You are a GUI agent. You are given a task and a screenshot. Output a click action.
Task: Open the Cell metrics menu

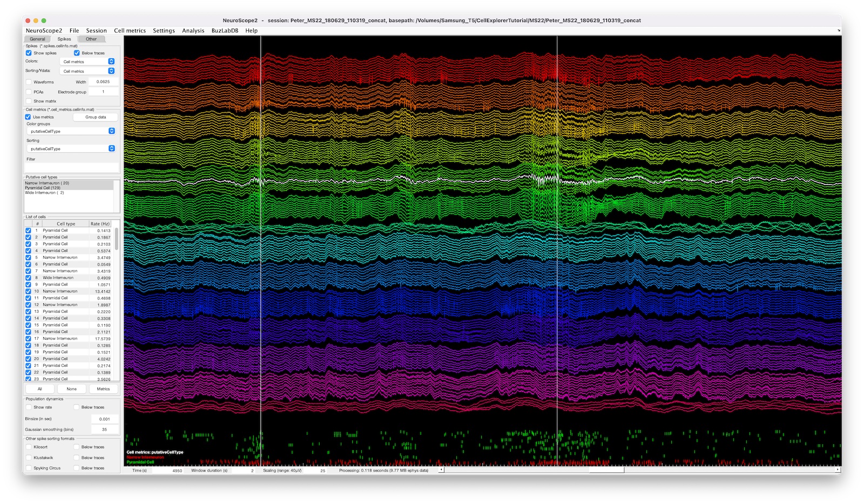(130, 31)
